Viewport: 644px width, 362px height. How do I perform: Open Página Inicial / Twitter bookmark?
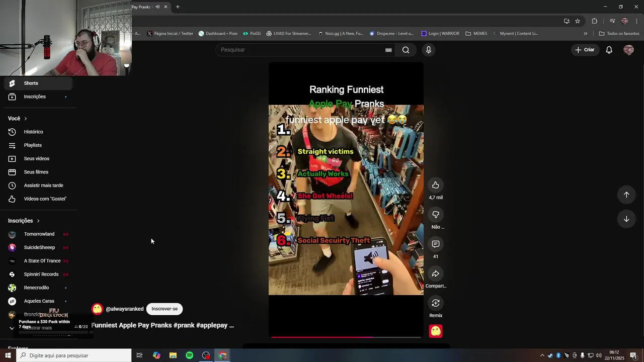[170, 34]
